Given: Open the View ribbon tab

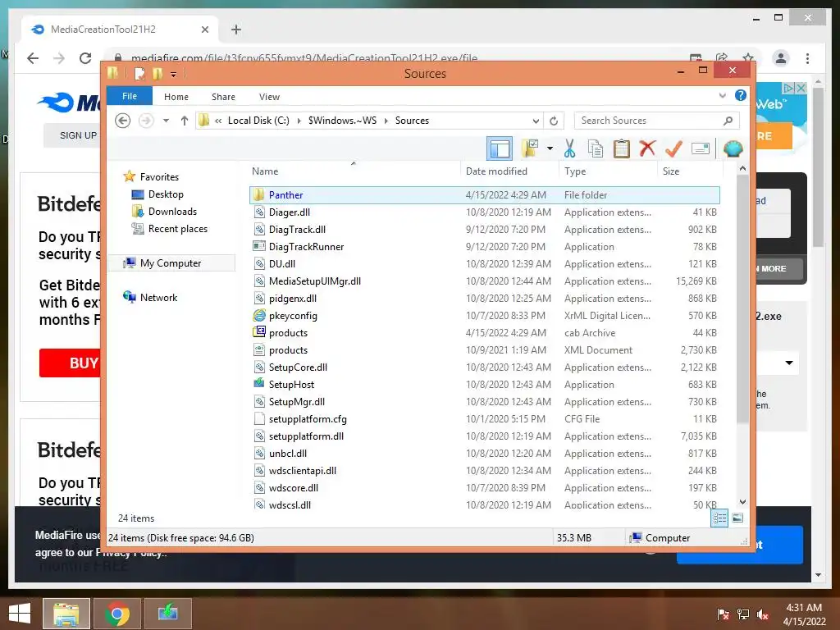Looking at the screenshot, I should [x=269, y=97].
